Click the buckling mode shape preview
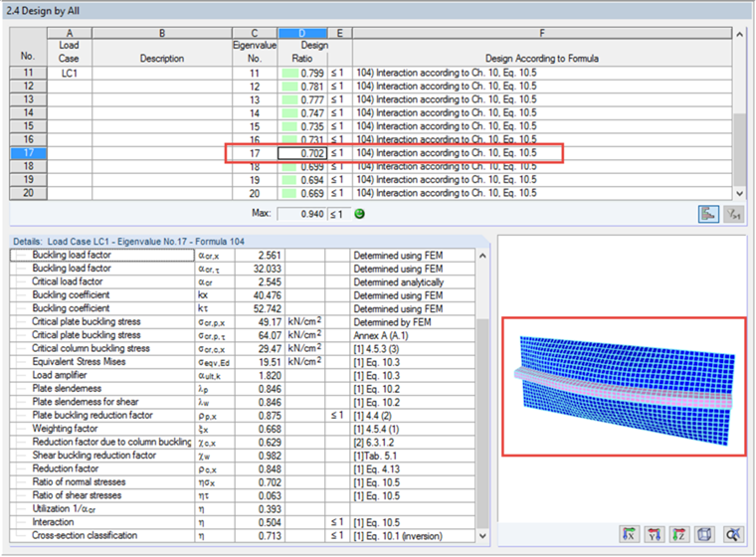 coord(624,386)
